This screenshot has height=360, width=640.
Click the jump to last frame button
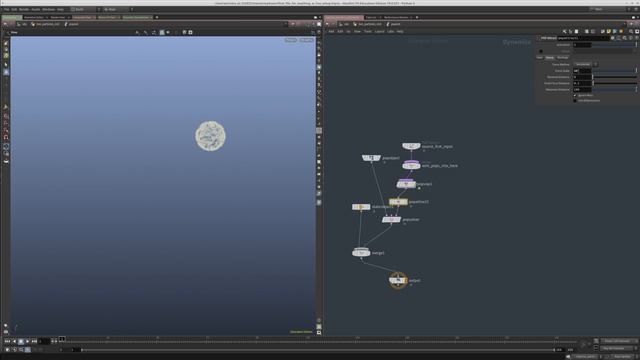34,341
